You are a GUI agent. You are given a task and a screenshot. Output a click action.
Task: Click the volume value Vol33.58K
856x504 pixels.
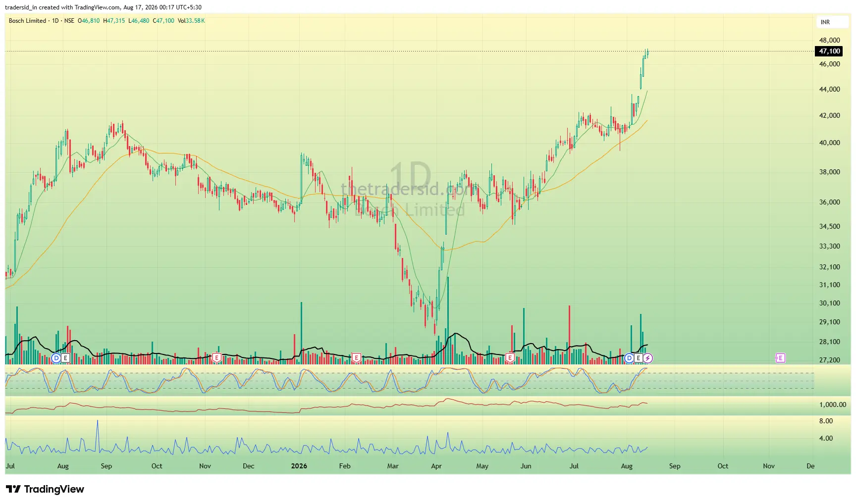pos(191,21)
